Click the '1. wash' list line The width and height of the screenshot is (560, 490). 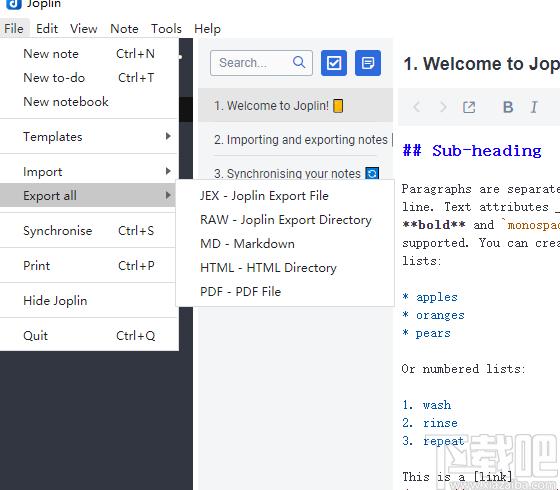click(426, 405)
